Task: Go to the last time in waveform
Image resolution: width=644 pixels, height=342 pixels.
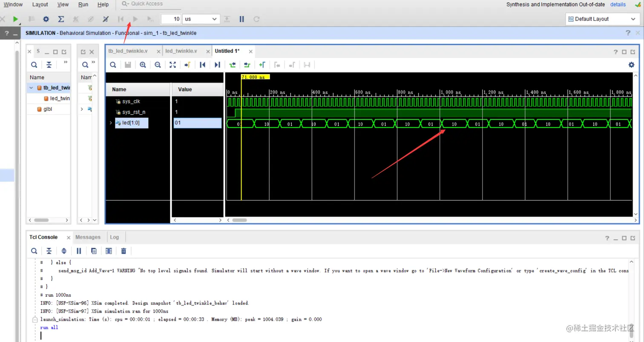Action: (x=217, y=65)
